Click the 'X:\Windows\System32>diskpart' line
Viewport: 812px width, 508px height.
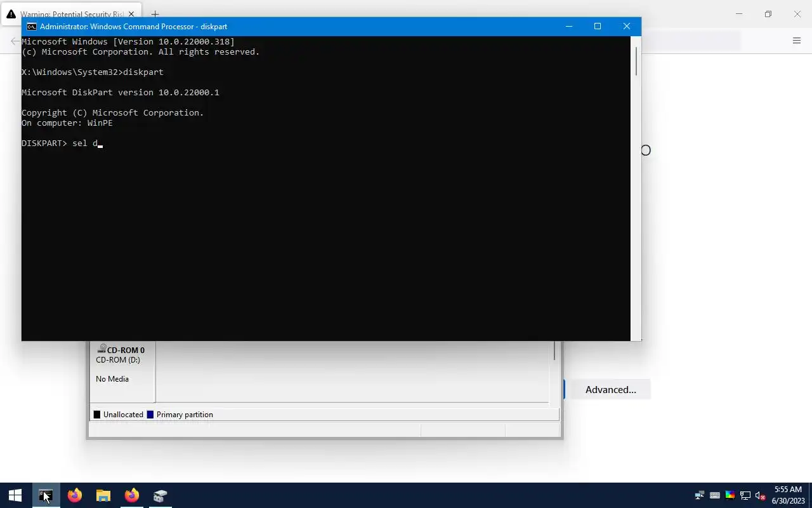click(x=93, y=72)
